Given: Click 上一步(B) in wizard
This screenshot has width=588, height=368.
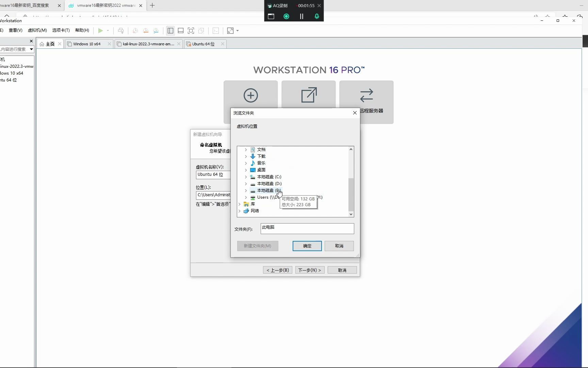Looking at the screenshot, I should pos(278,270).
